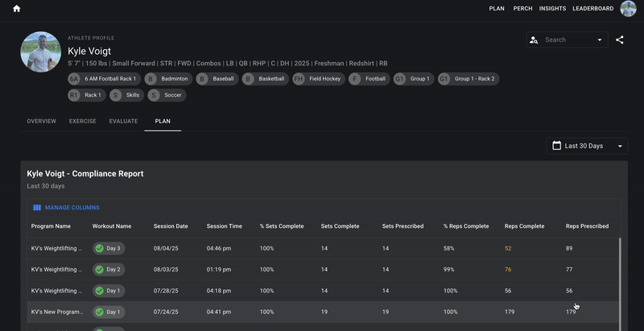This screenshot has height=331, width=644.
Task: Select the 6 AM Football Rack 1 chip
Action: pyautogui.click(x=105, y=79)
